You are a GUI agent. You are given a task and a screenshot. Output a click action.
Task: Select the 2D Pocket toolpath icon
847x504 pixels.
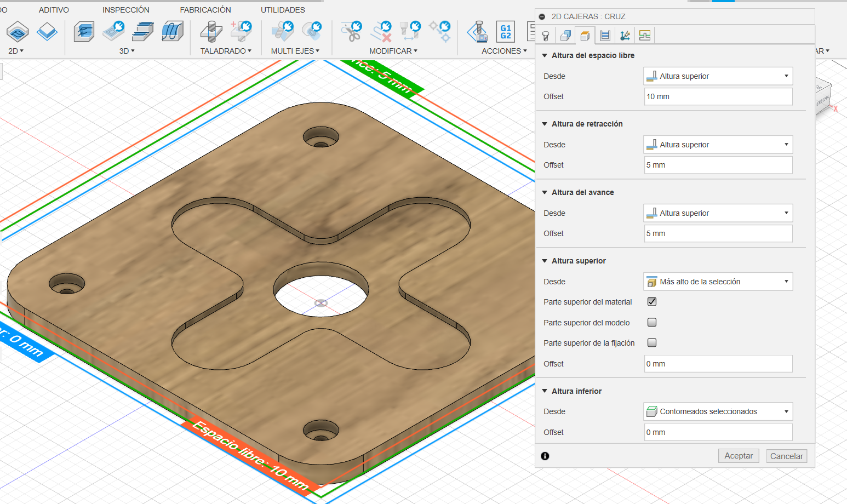47,32
